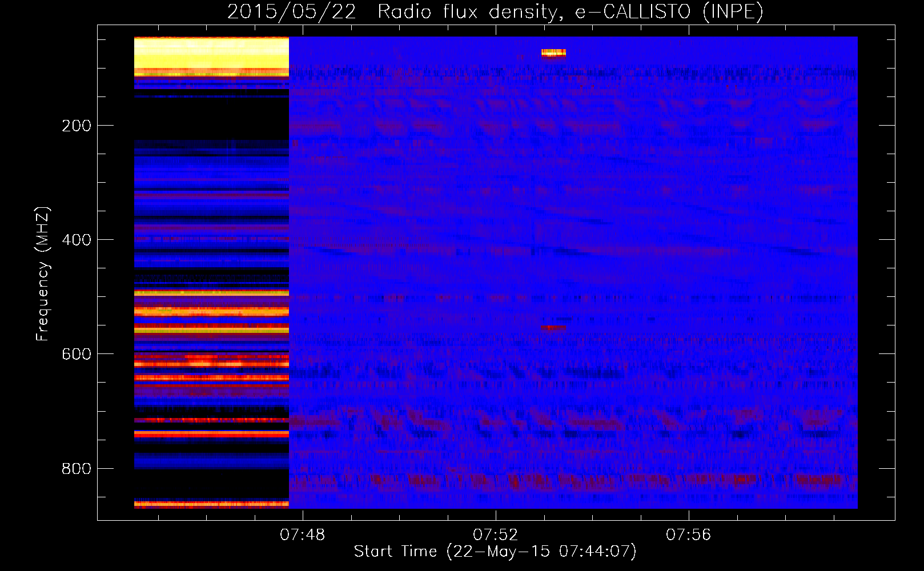Click the '200' frequency tick label
The image size is (924, 571).
[77, 126]
